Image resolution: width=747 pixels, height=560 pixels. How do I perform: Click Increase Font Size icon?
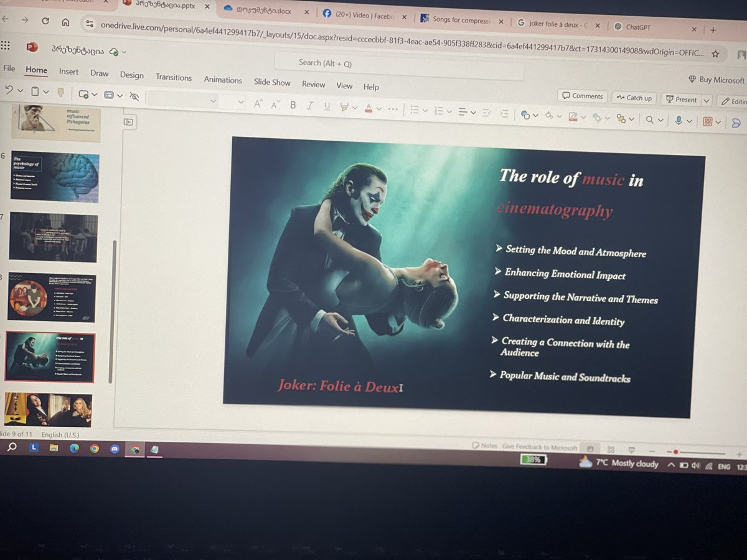coord(258,103)
